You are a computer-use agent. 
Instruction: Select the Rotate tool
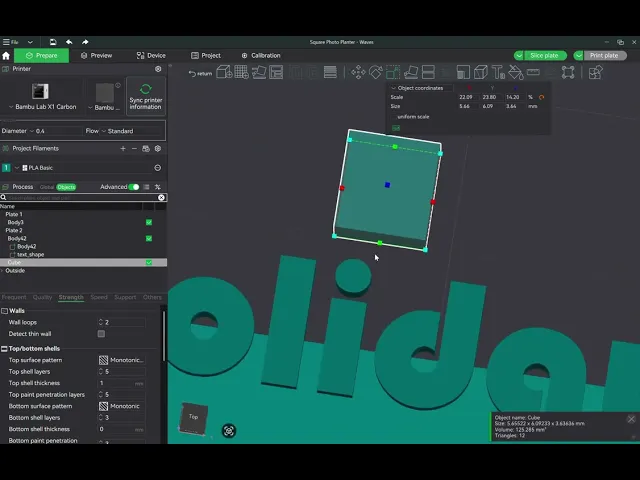(x=376, y=72)
